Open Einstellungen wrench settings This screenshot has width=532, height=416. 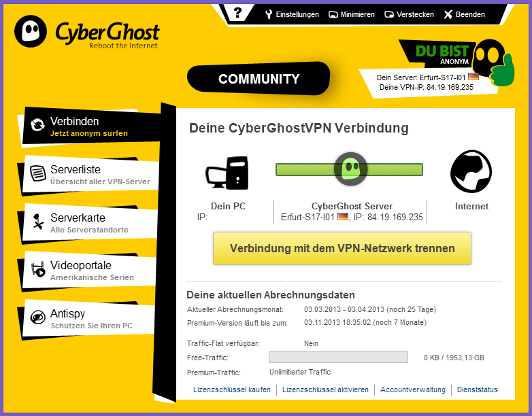point(292,14)
